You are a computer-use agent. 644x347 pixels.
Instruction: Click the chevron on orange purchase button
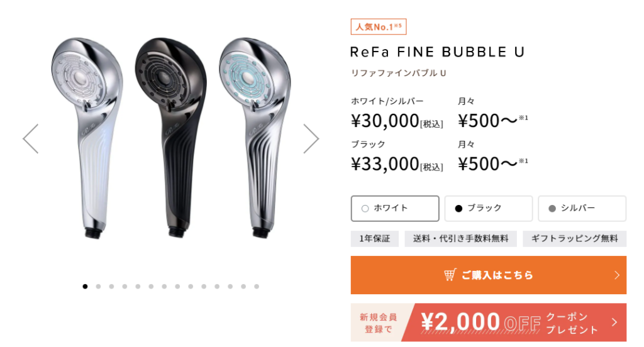point(616,275)
